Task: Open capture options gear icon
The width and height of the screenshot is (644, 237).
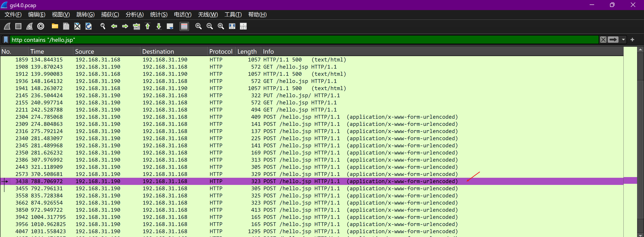Action: click(x=41, y=26)
